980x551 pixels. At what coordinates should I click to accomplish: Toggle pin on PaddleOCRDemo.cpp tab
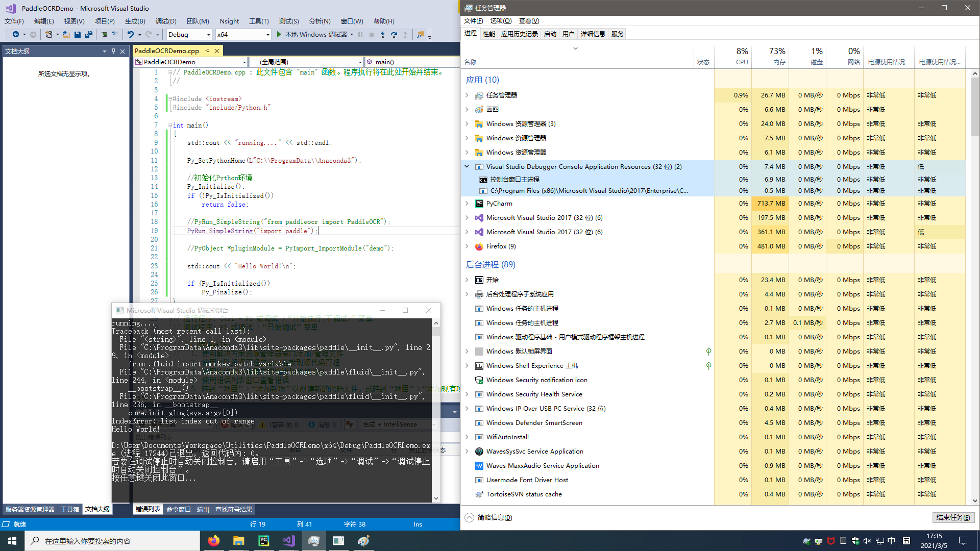click(x=207, y=51)
